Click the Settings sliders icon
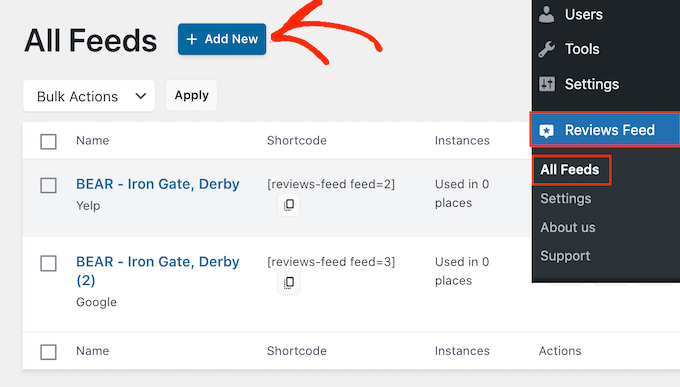 (x=546, y=84)
